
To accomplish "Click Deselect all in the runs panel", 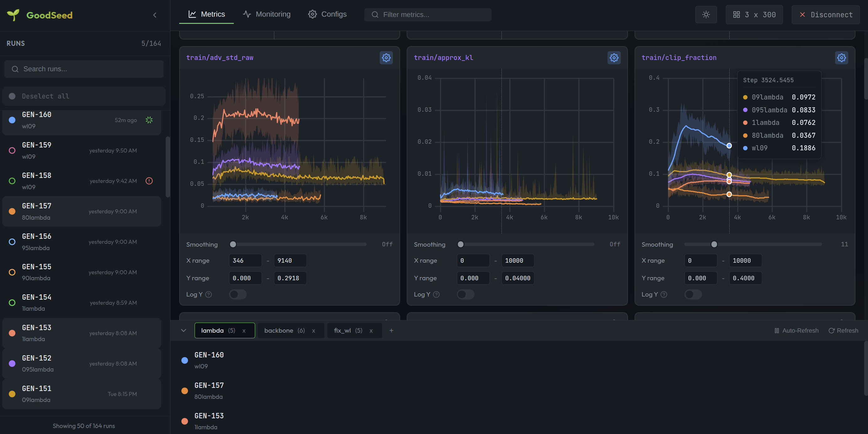I will point(45,96).
